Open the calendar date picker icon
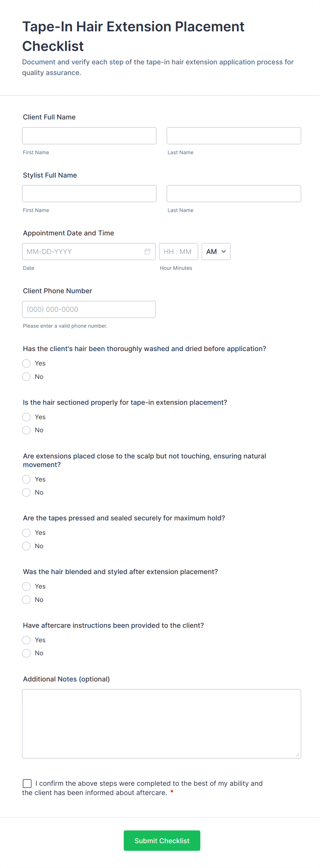The width and height of the screenshot is (320, 868). coord(148,252)
